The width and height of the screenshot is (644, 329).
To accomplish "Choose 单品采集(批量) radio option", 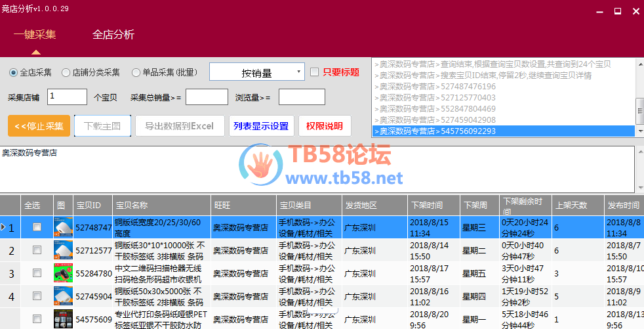I will (136, 72).
